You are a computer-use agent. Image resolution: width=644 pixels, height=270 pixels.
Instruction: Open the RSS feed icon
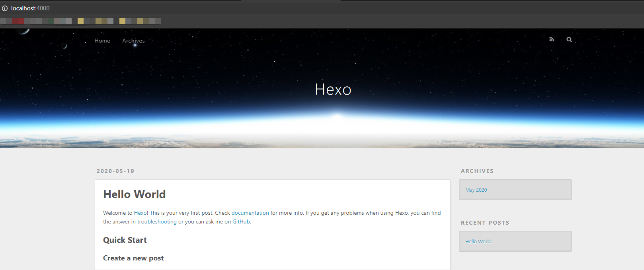point(552,39)
